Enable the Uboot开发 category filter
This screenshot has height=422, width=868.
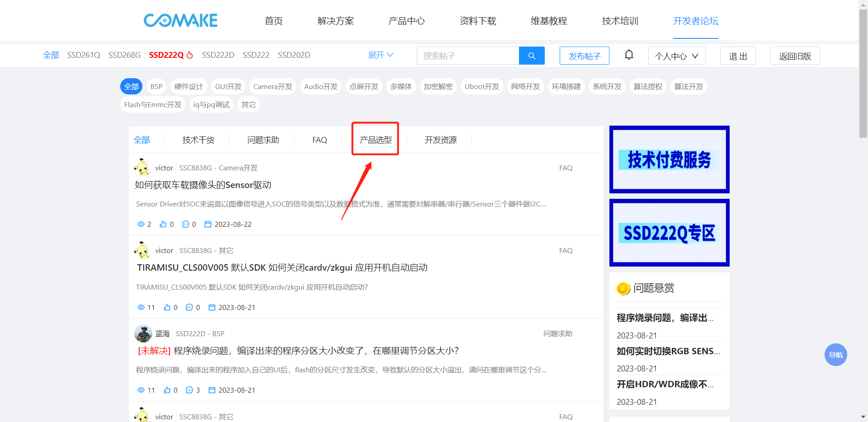pos(481,86)
